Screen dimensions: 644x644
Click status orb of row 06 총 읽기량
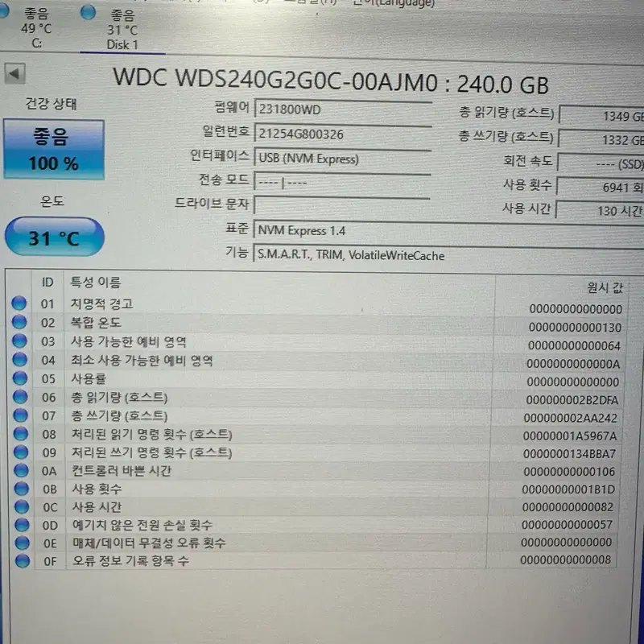20,397
